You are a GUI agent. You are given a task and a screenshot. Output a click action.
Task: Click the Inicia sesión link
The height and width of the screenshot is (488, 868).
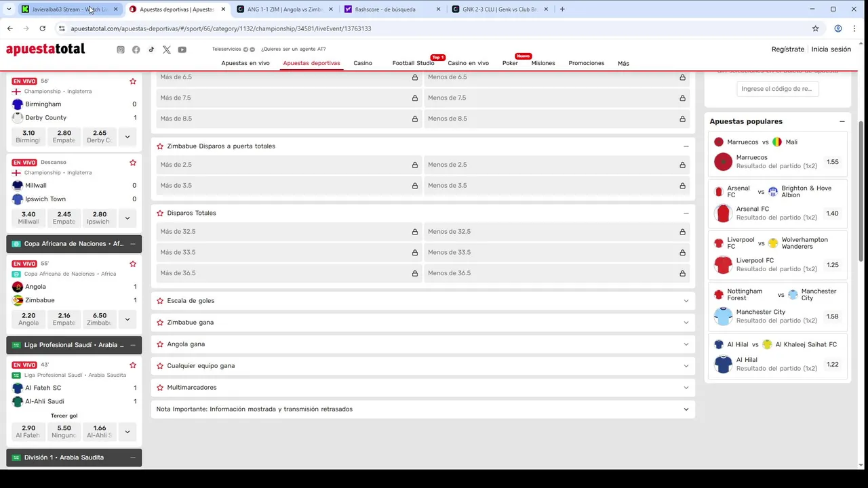pyautogui.click(x=831, y=49)
